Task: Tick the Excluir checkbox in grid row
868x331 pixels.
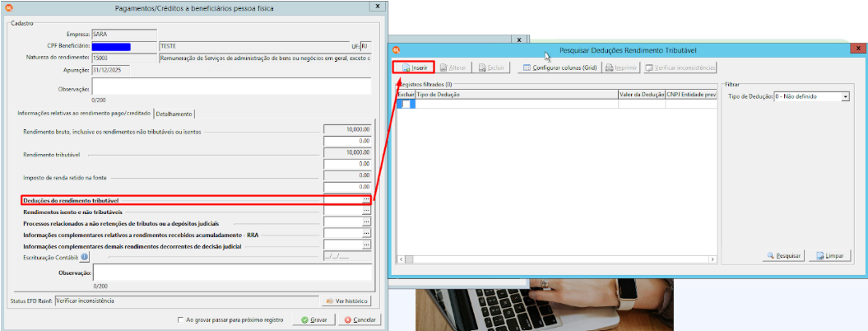Action: click(x=406, y=104)
